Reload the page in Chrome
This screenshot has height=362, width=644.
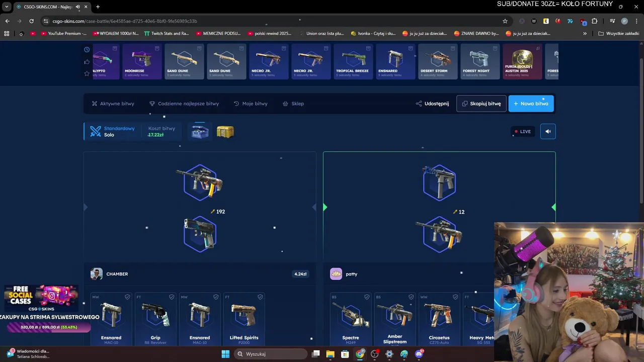31,21
